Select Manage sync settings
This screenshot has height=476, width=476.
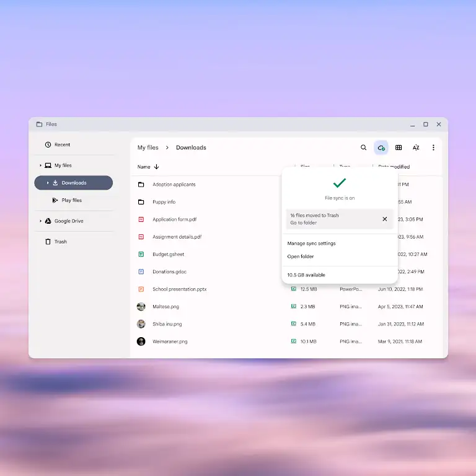click(311, 244)
